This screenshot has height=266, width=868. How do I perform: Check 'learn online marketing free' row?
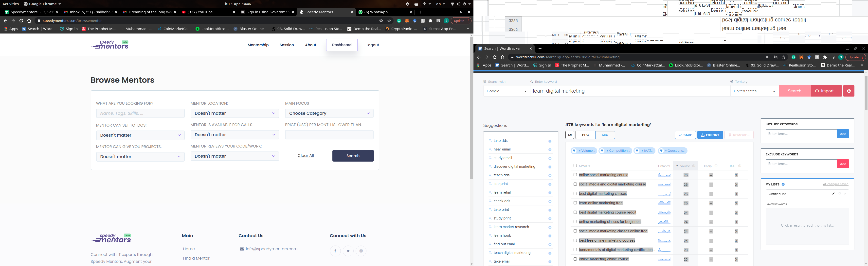pyautogui.click(x=575, y=203)
